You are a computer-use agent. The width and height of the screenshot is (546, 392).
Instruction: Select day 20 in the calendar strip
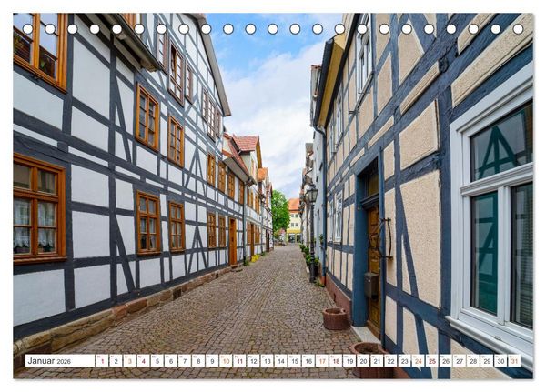pyautogui.click(x=363, y=361)
